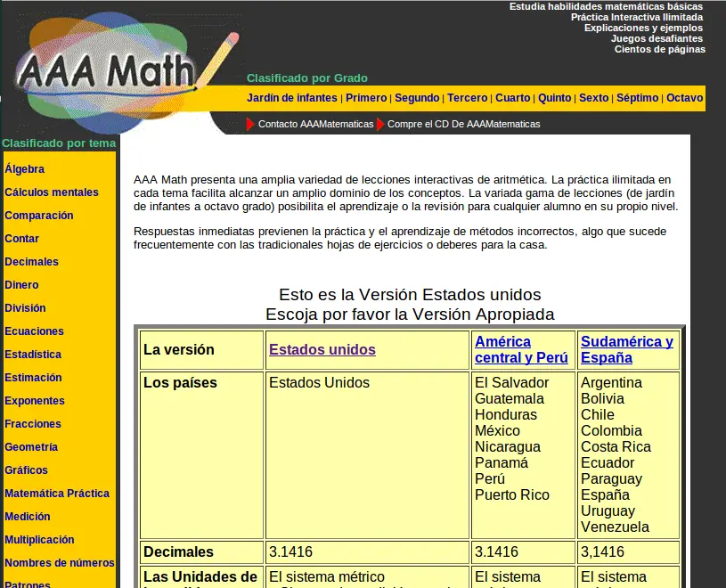
Task: Click Clasificado por tema heading
Action: point(59,143)
